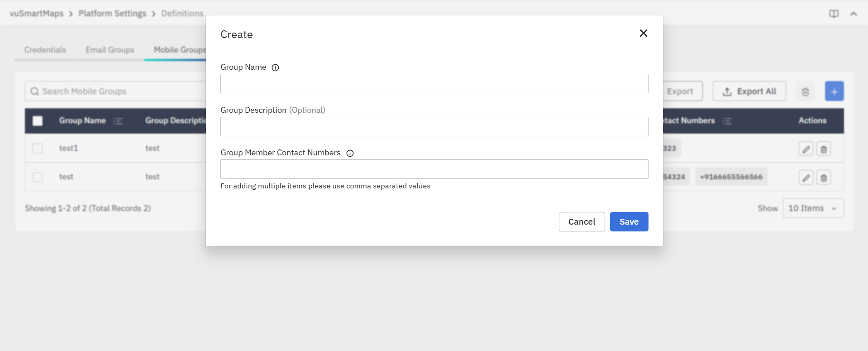Image resolution: width=868 pixels, height=351 pixels.
Task: Click the blue add new group button
Action: click(834, 91)
